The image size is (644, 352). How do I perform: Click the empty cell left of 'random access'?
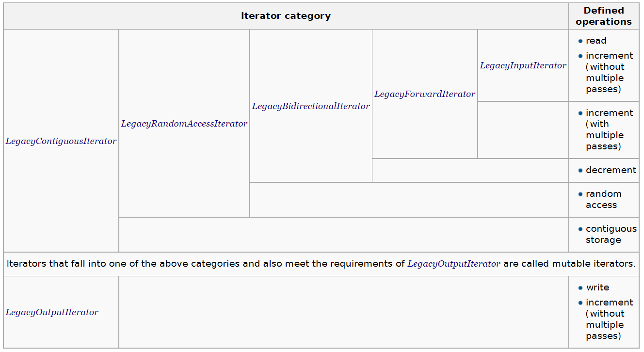tap(409, 200)
